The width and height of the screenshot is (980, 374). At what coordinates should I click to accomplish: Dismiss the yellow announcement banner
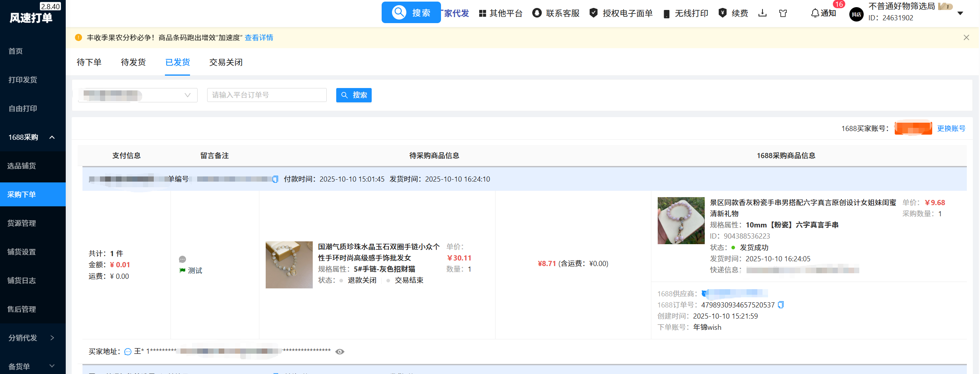[x=966, y=37]
